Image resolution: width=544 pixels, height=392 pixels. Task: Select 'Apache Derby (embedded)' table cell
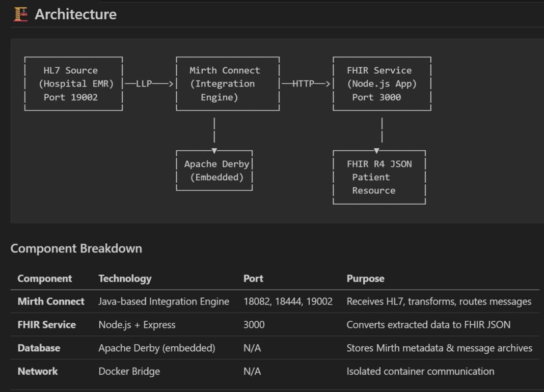157,348
